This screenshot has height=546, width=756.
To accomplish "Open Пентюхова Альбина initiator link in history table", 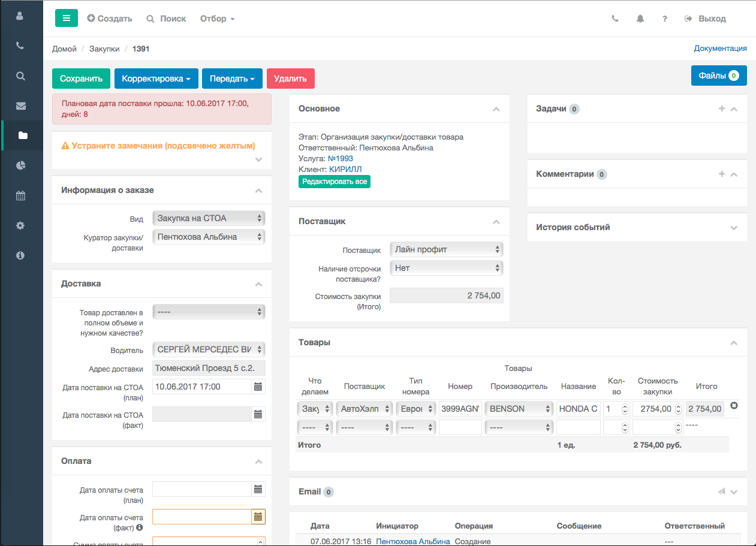I will [x=413, y=541].
